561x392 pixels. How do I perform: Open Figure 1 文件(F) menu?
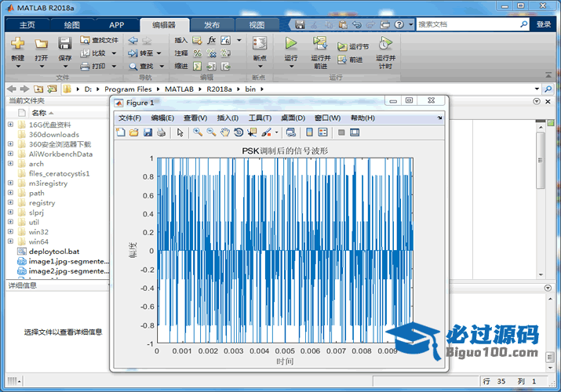129,118
